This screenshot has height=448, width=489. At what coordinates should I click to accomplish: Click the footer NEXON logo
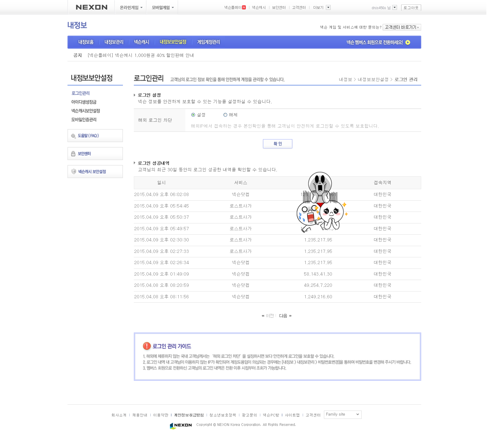coord(181,425)
